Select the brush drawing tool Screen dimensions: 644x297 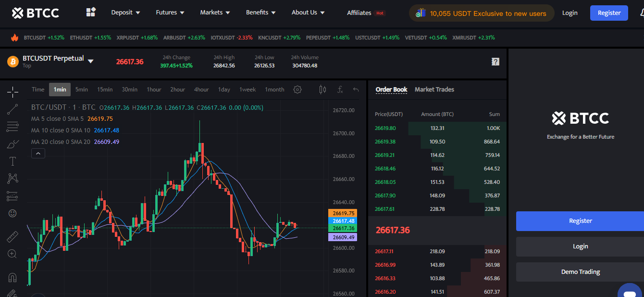(12, 144)
